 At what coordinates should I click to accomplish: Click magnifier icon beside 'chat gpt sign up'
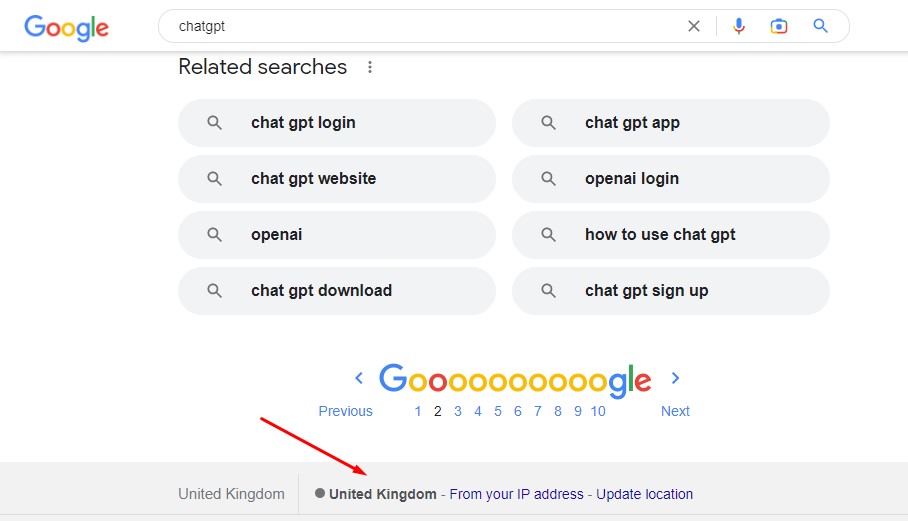(x=548, y=291)
